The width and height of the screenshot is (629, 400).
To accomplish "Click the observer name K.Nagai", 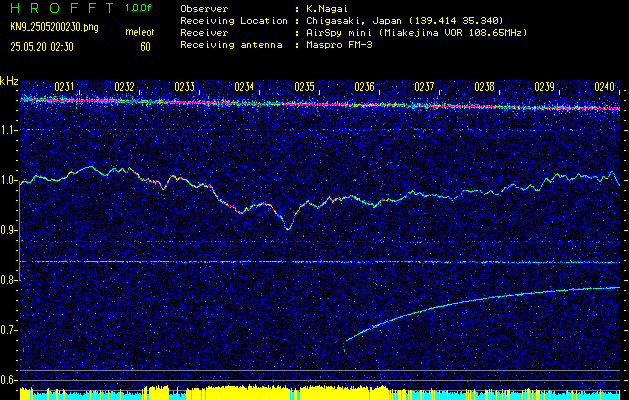I will point(326,9).
